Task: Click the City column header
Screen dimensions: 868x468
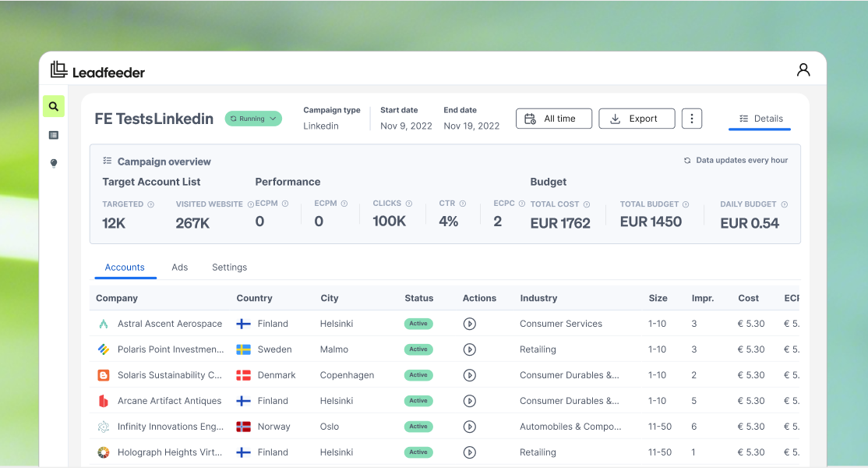Action: point(330,298)
